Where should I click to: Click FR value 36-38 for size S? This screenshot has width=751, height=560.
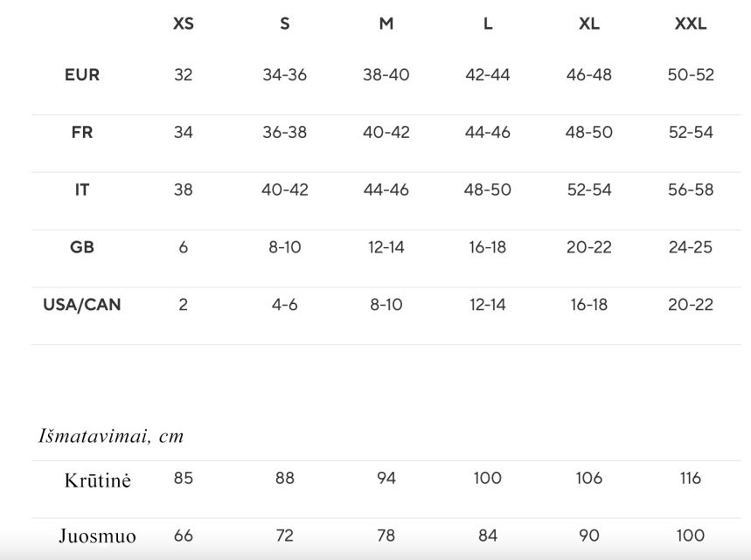[x=284, y=132]
